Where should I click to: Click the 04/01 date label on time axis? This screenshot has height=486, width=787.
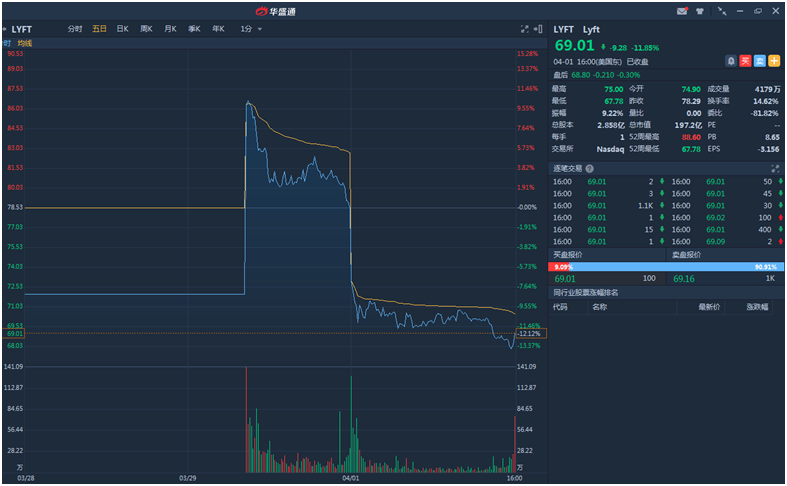coord(350,478)
